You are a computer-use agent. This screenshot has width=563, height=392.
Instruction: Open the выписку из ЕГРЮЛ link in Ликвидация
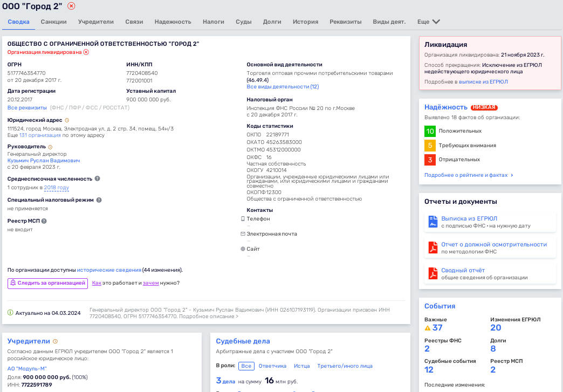point(483,82)
